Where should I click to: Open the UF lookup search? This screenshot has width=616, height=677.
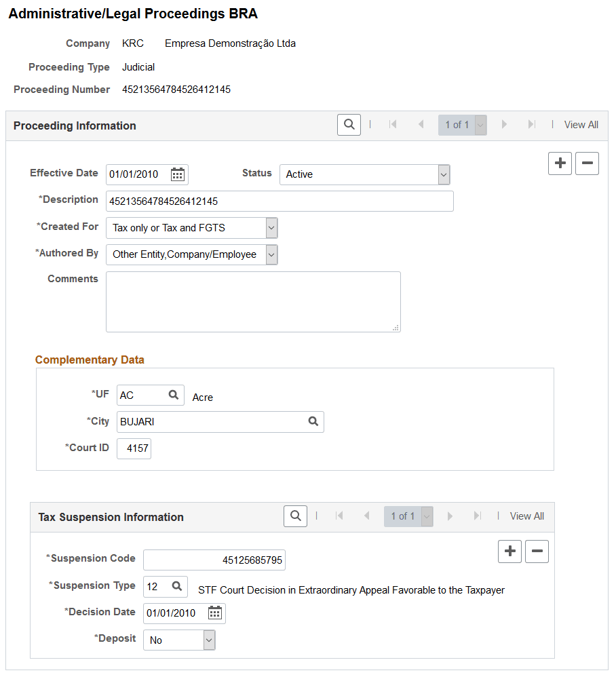click(x=174, y=394)
